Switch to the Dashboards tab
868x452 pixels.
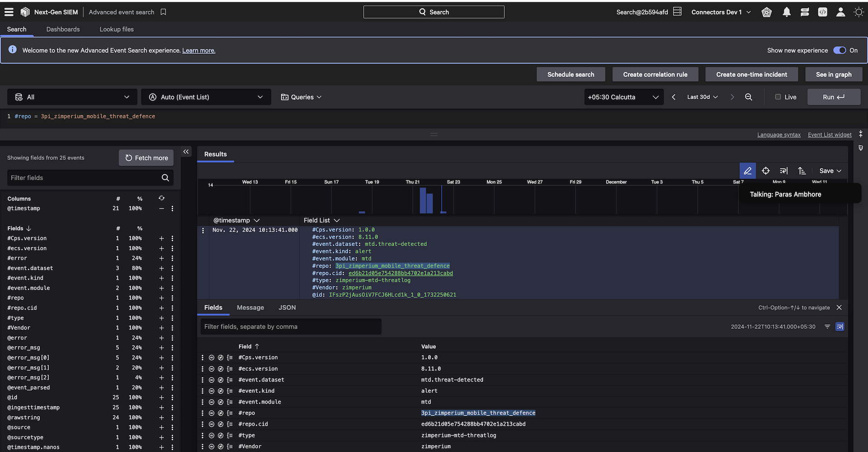tap(63, 29)
